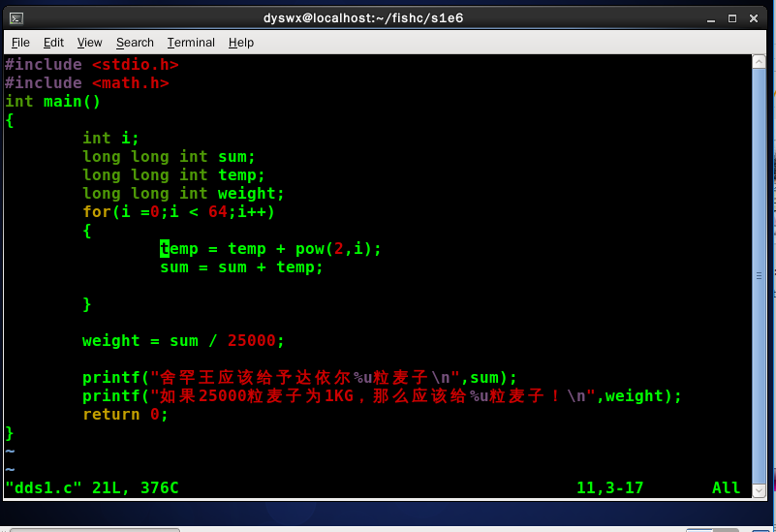Open the View menu

click(x=89, y=43)
